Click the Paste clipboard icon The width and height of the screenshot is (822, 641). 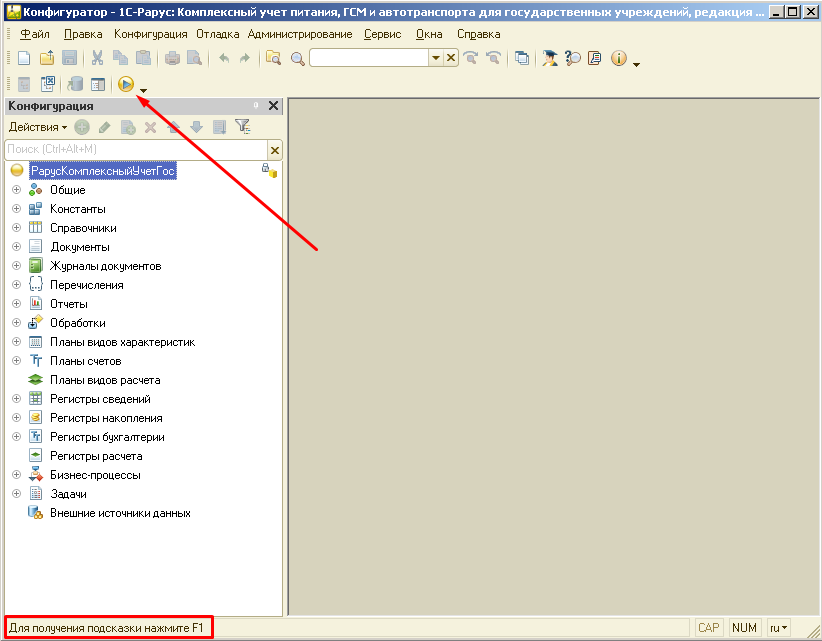(143, 58)
